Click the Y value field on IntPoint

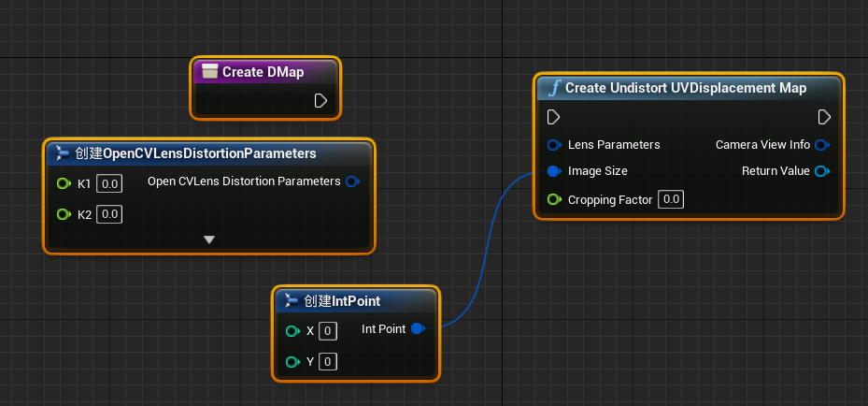pyautogui.click(x=328, y=362)
